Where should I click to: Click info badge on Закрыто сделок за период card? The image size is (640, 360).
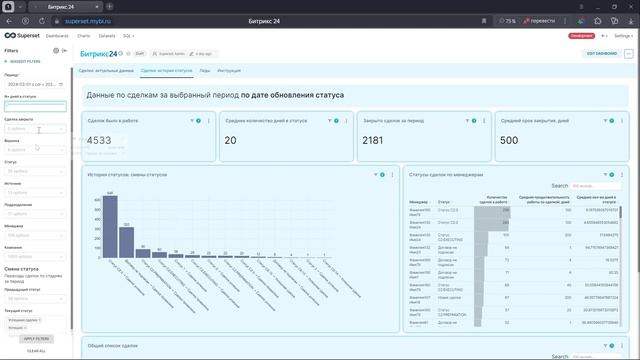click(474, 121)
